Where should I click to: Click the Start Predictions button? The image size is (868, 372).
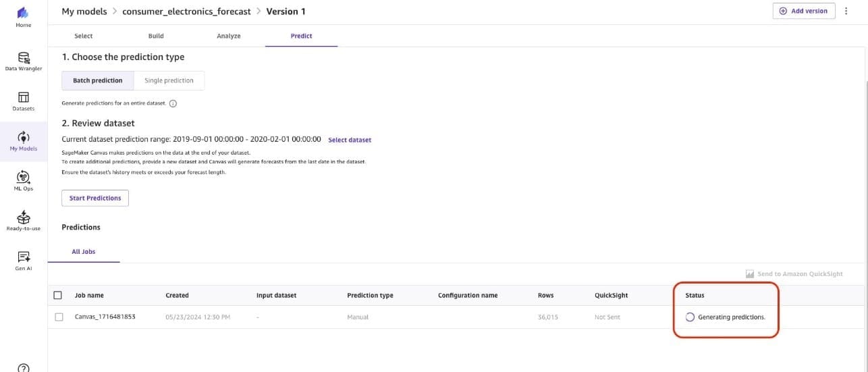click(95, 198)
